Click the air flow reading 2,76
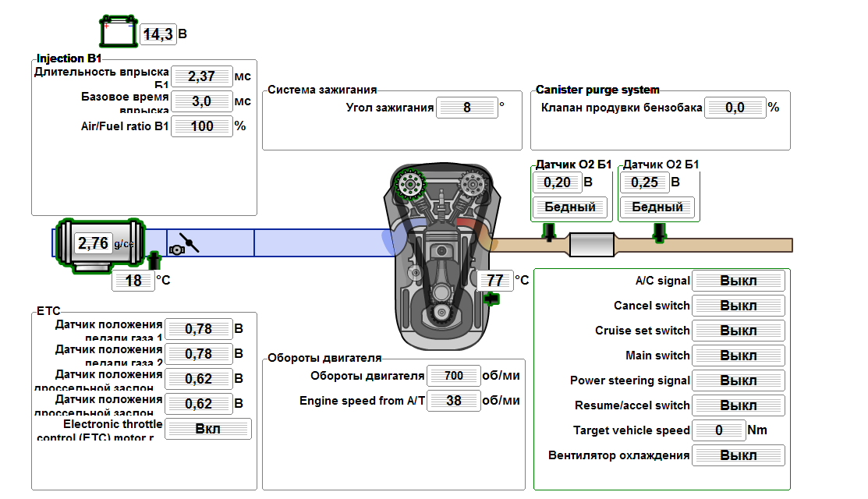The width and height of the screenshot is (868, 499). pyautogui.click(x=93, y=243)
